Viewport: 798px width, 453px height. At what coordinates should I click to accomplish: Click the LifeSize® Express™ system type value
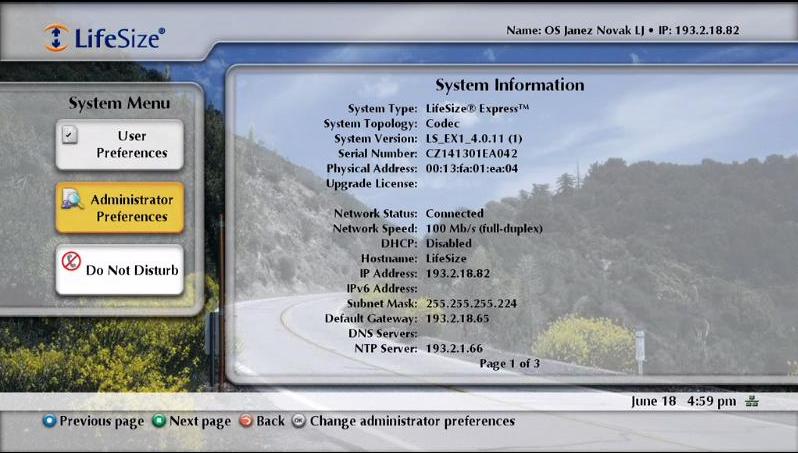[477, 108]
